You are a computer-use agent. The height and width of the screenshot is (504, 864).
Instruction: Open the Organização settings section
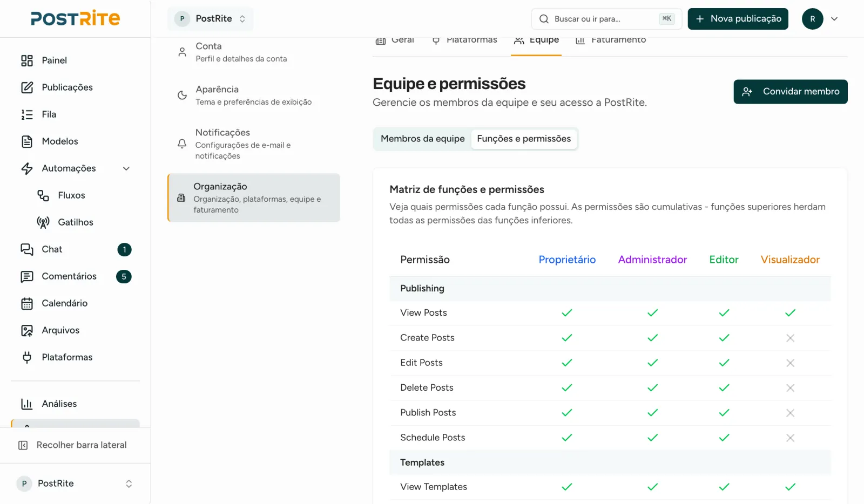(254, 198)
